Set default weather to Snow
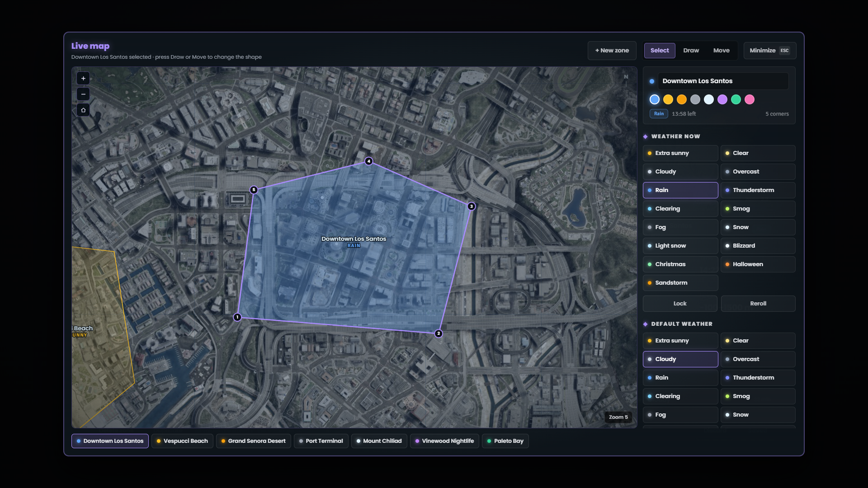This screenshot has height=488, width=868. (758, 415)
